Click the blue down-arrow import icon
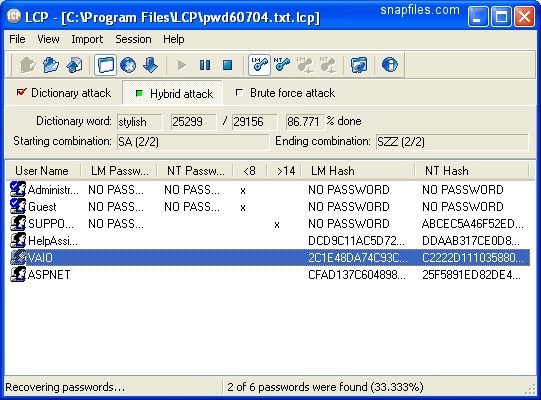The height and width of the screenshot is (400, 541). click(x=150, y=65)
